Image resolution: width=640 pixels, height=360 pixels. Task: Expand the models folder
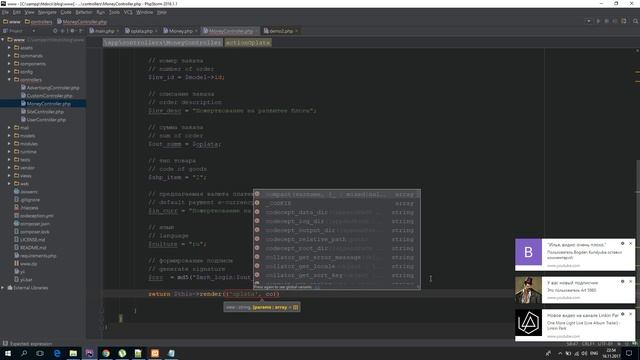click(x=9, y=136)
